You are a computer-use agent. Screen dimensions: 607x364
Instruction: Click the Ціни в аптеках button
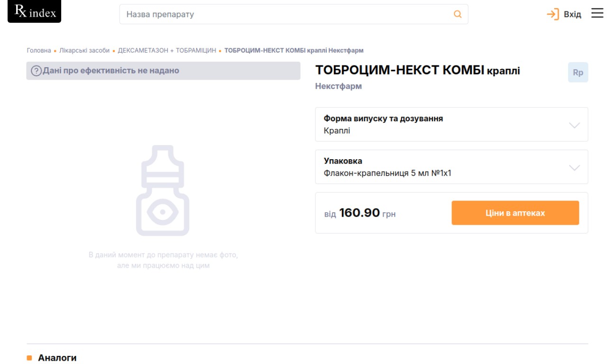515,213
